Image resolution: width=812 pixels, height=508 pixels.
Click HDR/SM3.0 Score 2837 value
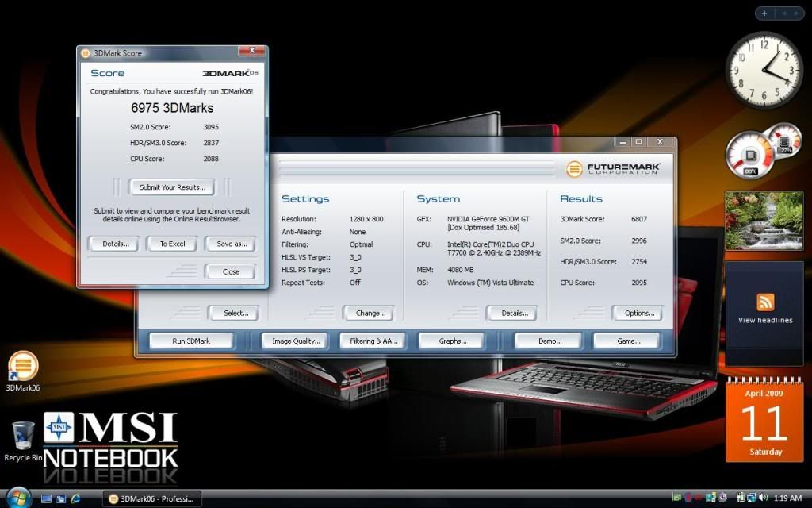click(x=211, y=143)
